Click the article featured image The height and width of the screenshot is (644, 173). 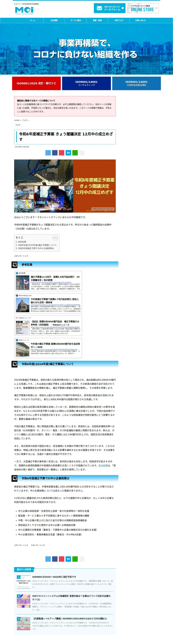[x=65, y=186]
